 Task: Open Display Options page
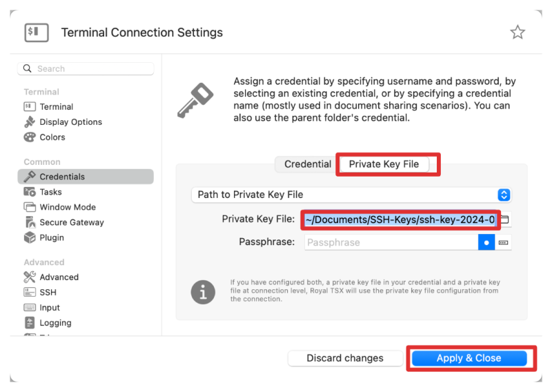click(70, 122)
